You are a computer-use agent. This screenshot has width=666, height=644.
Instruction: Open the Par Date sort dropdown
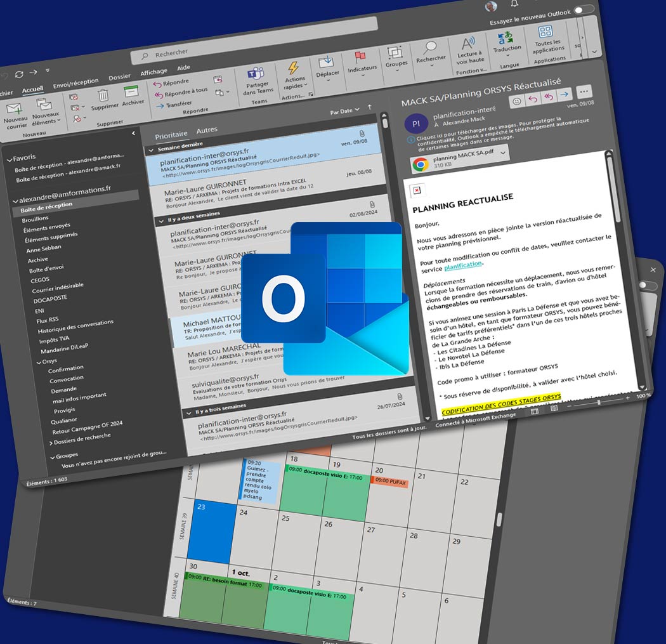click(344, 111)
